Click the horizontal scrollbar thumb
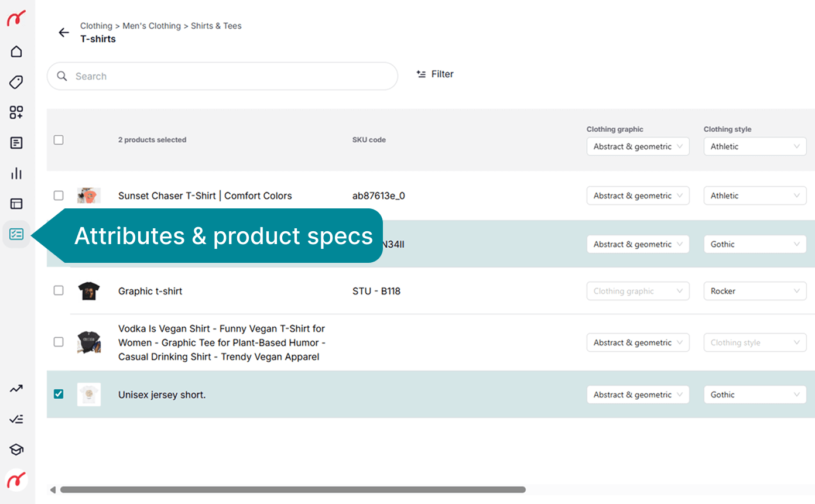815x504 pixels. point(293,489)
